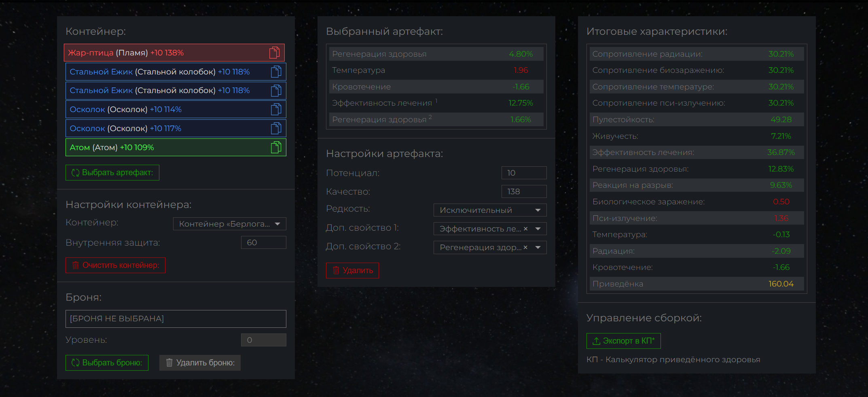Click the КП - Калькулятор приведённого здоровья note
The image size is (868, 397).
pyautogui.click(x=673, y=359)
